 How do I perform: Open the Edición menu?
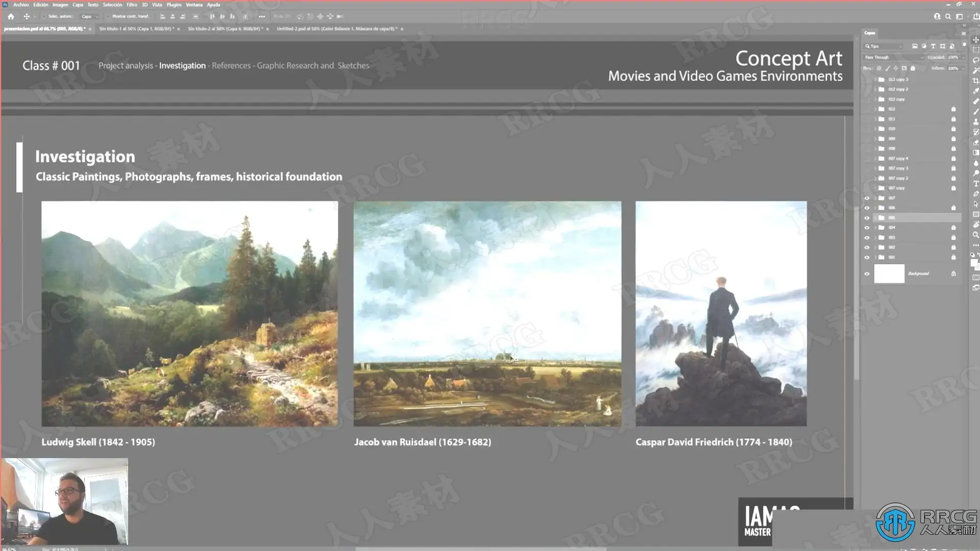click(41, 5)
